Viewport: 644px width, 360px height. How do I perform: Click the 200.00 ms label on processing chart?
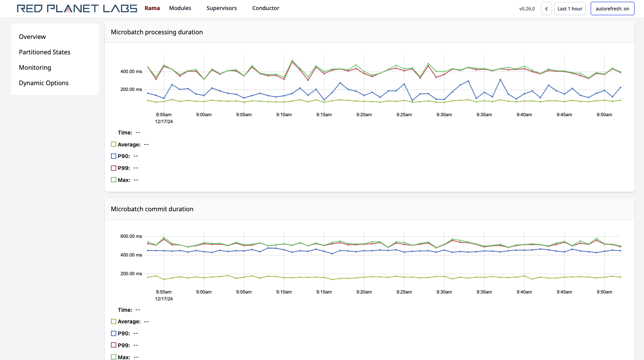[x=131, y=89]
